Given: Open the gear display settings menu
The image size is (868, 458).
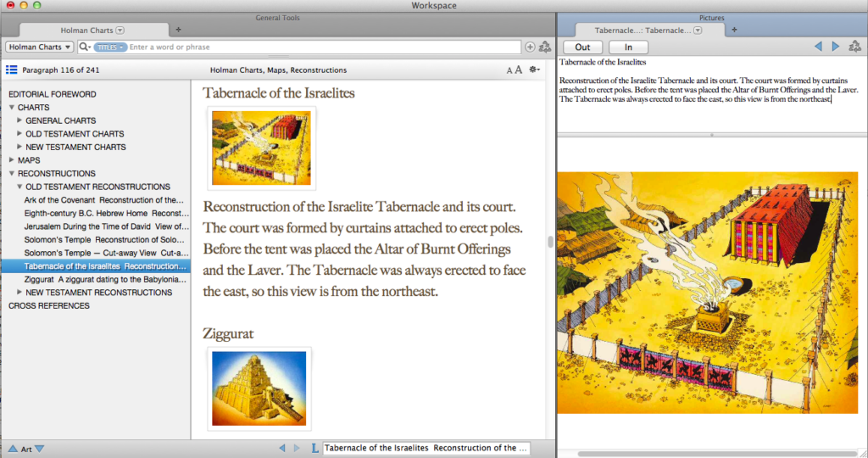Looking at the screenshot, I should click(534, 70).
